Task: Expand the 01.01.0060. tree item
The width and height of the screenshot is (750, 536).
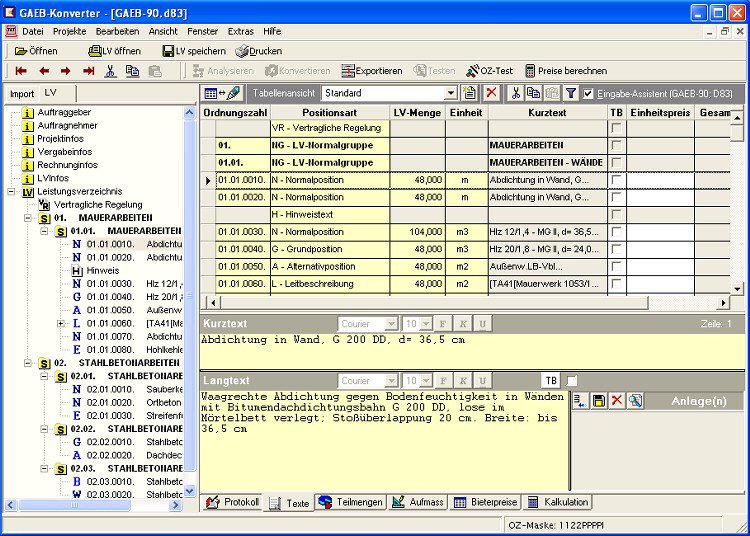Action: click(60, 323)
